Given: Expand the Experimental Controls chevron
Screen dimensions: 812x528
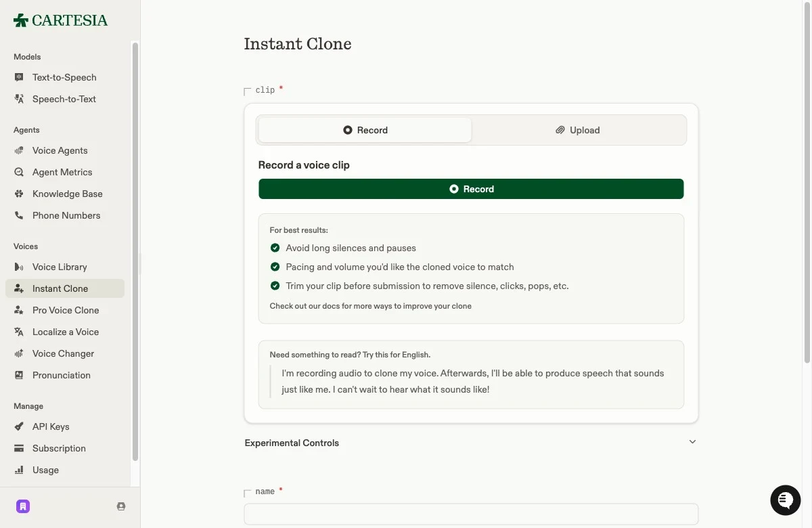Looking at the screenshot, I should click(x=692, y=442).
